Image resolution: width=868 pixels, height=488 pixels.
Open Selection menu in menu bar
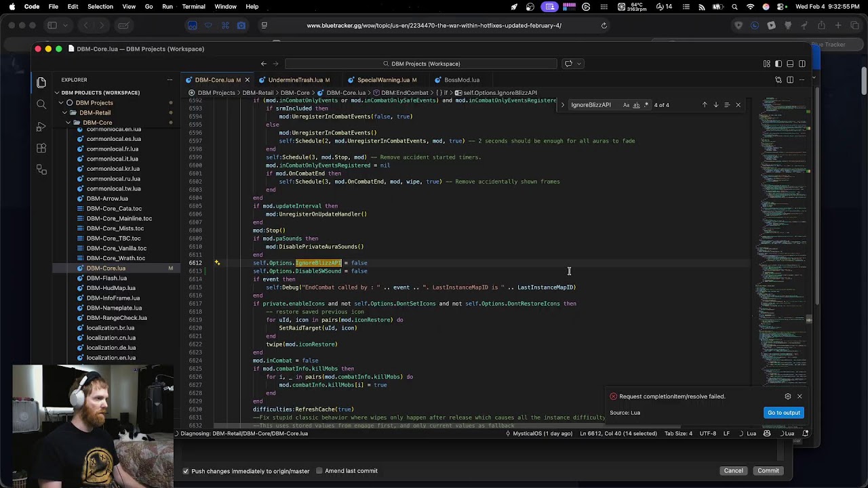coord(100,7)
